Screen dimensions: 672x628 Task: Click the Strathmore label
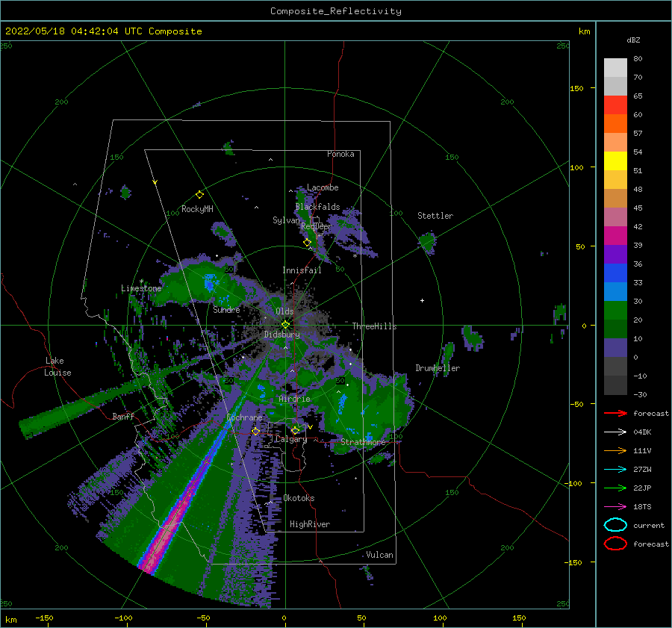363,442
